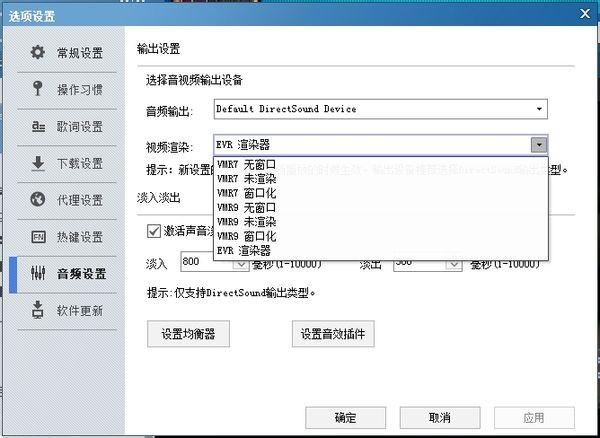Image resolution: width=600 pixels, height=438 pixels.
Task: Open the 淡入 value dropdown arrow
Action: [x=241, y=264]
